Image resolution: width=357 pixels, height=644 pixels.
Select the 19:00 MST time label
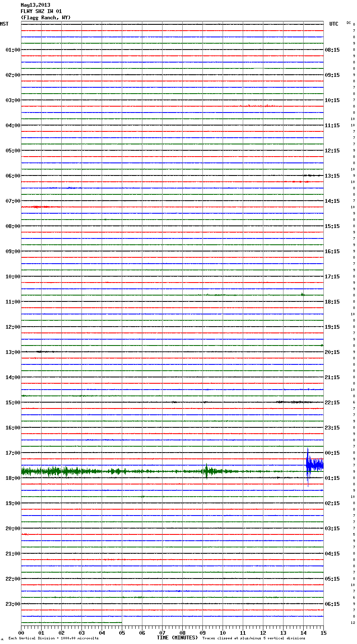coord(13,503)
